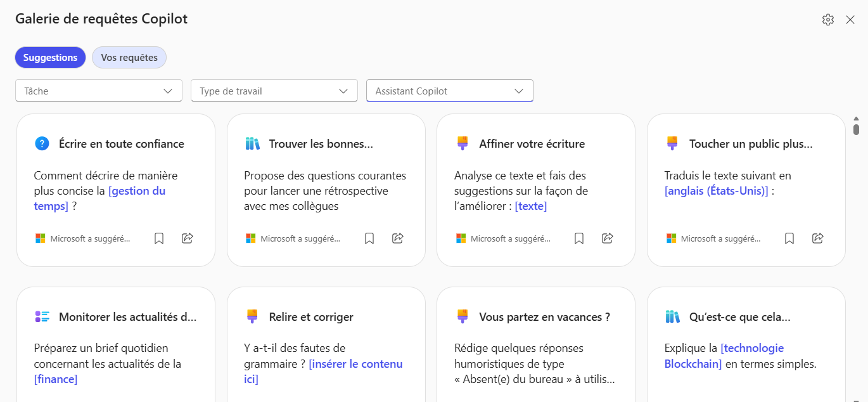Click the [texte] placeholder
This screenshot has height=402, width=868.
click(531, 206)
